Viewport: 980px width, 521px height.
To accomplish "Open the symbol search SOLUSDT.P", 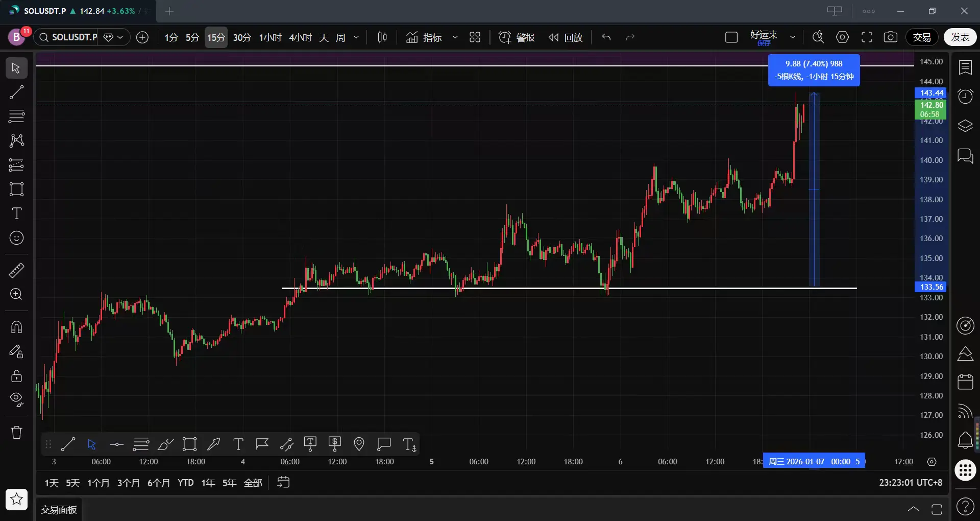I will (x=68, y=37).
